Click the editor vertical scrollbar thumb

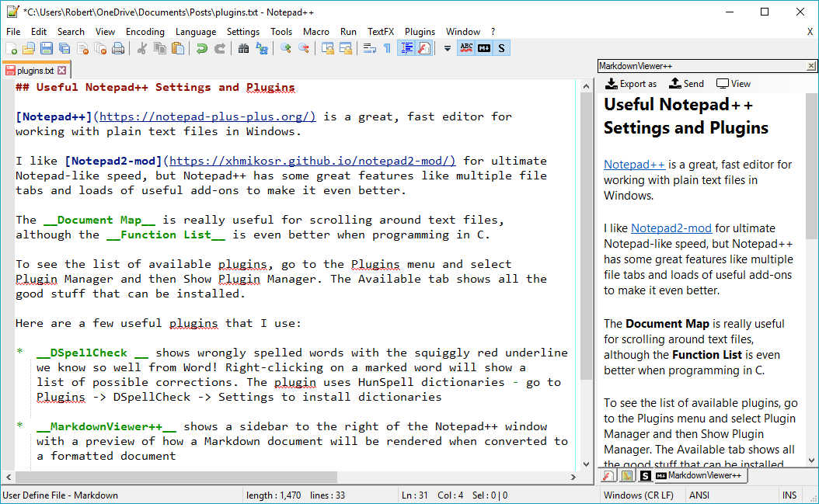point(586,236)
